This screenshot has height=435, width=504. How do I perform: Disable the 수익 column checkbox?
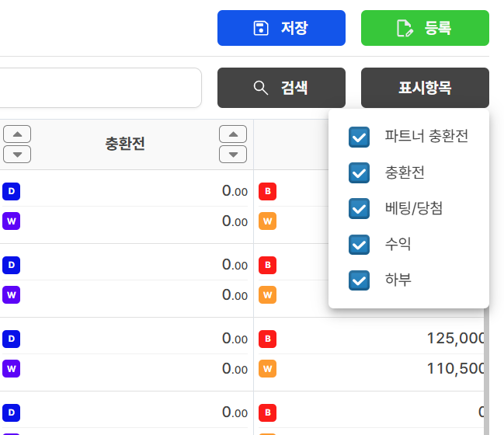[359, 244]
